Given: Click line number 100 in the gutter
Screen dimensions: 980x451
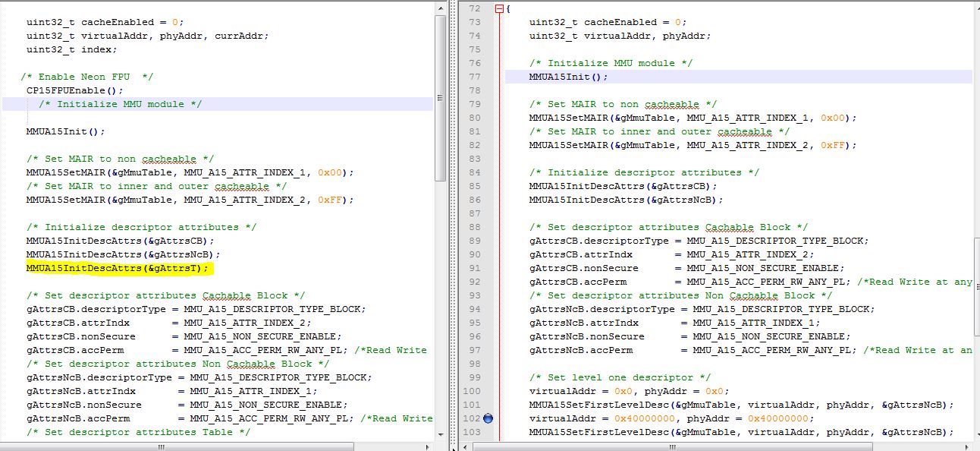Looking at the screenshot, I should pos(472,391).
